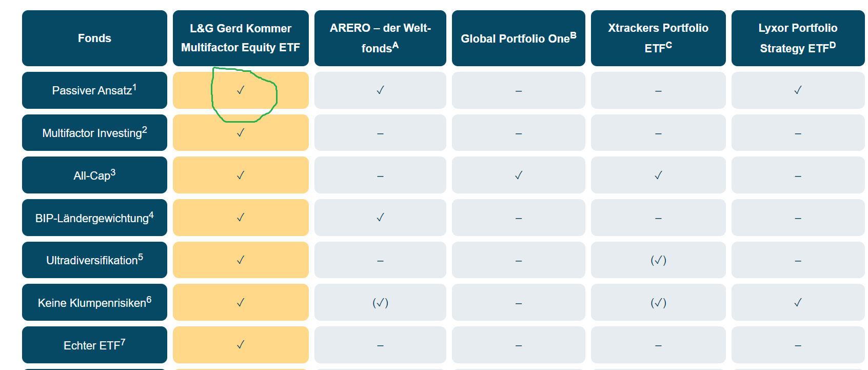Click the Lyxor Portfolio Strategy ETF header

pyautogui.click(x=798, y=38)
